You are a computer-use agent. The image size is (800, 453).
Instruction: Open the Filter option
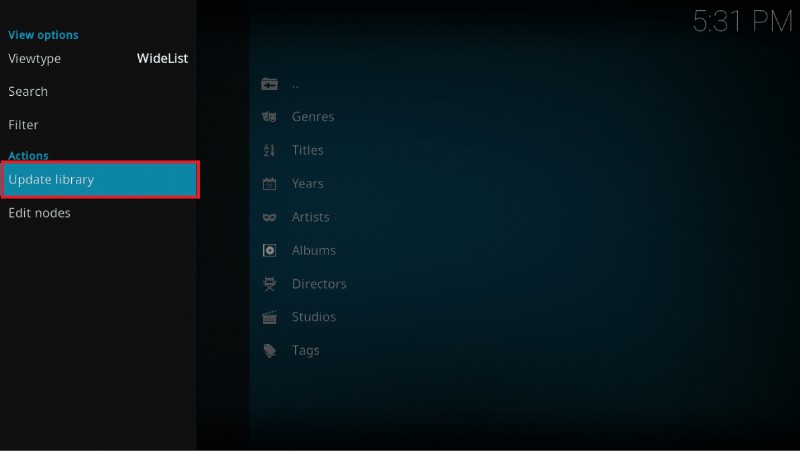(x=98, y=125)
